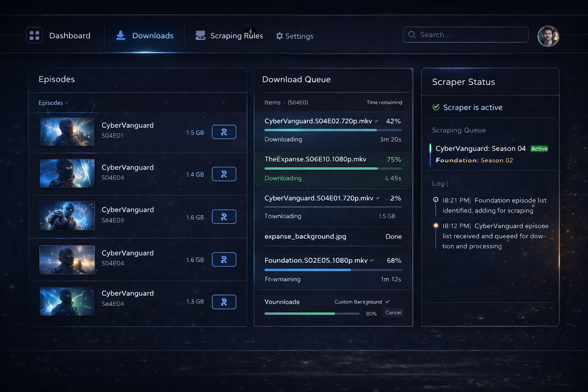Expand Foundation.S02E05.1080p.mkv chevron

[372, 260]
